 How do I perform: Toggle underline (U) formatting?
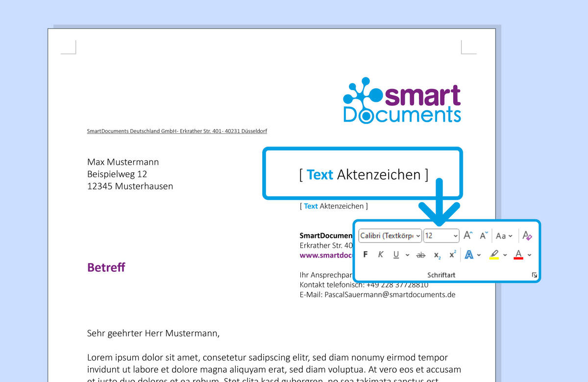point(395,255)
